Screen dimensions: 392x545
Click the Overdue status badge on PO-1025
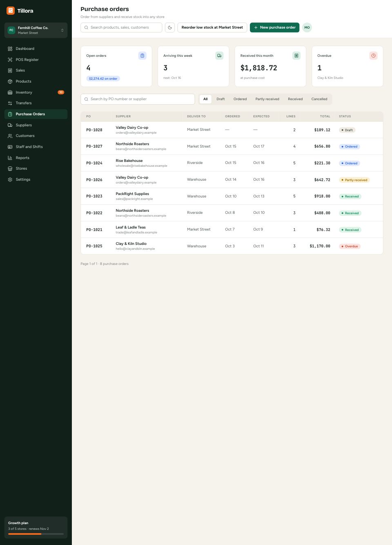tap(350, 246)
